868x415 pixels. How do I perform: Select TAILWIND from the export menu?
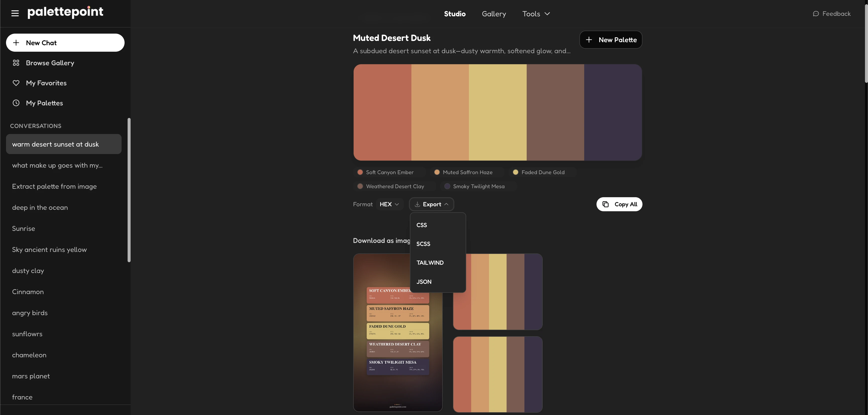[x=430, y=262]
